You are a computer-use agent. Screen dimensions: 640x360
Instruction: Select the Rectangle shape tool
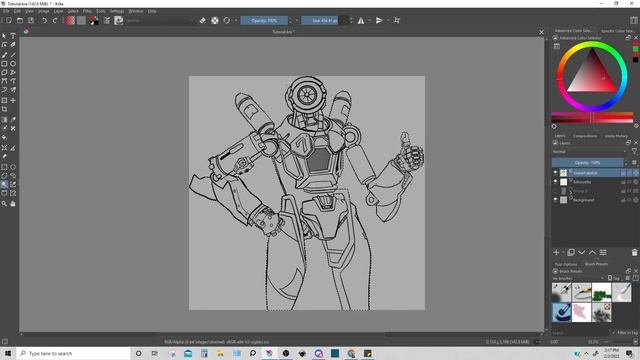4,64
